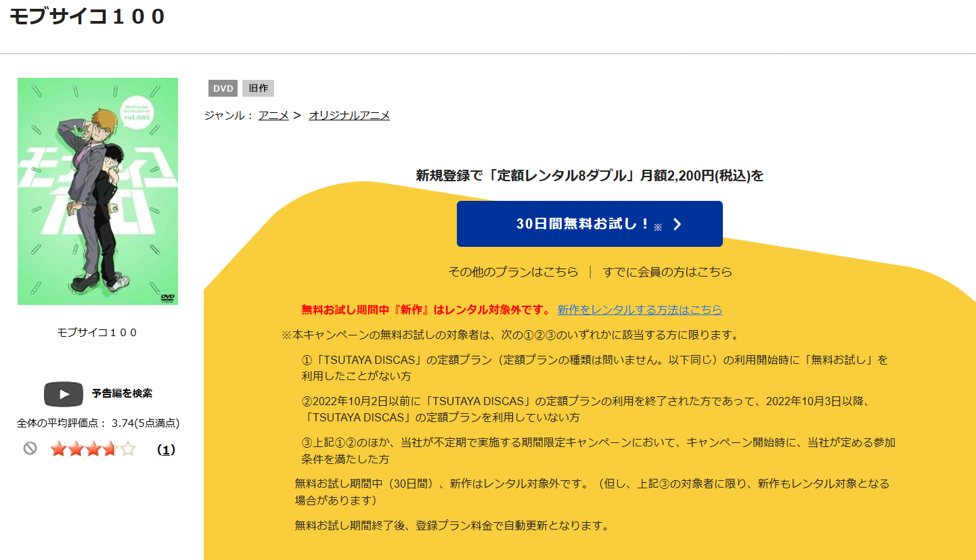976x560 pixels.
Task: Expand the アニメ genre category
Action: point(273,115)
